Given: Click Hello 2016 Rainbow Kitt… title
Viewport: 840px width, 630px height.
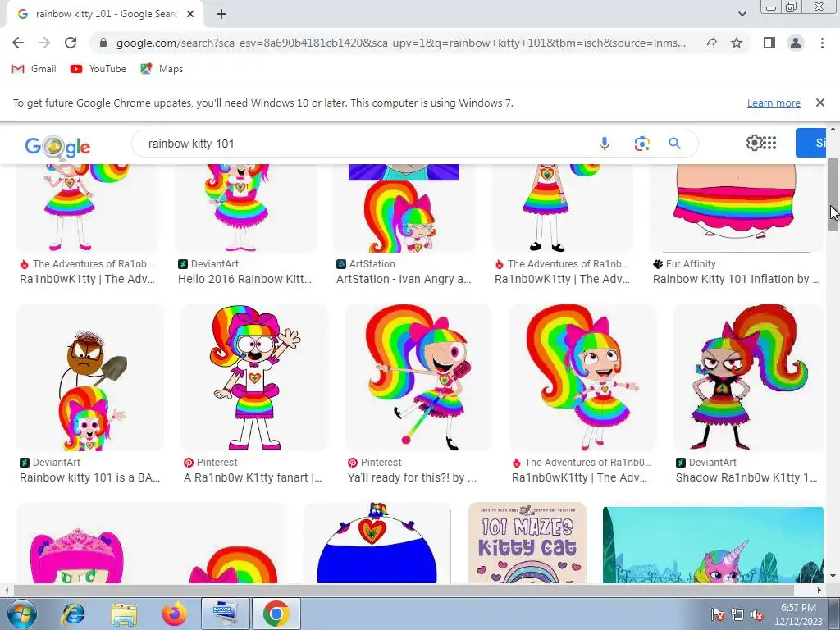Looking at the screenshot, I should [x=244, y=279].
